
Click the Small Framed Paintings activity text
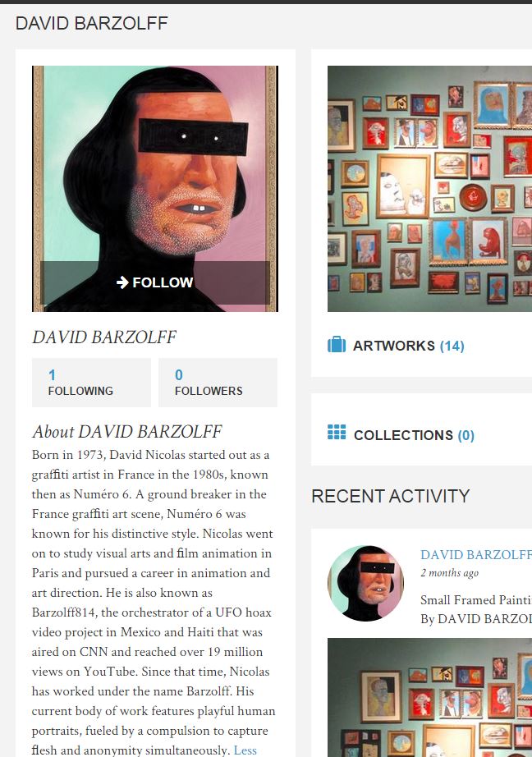[x=476, y=600]
